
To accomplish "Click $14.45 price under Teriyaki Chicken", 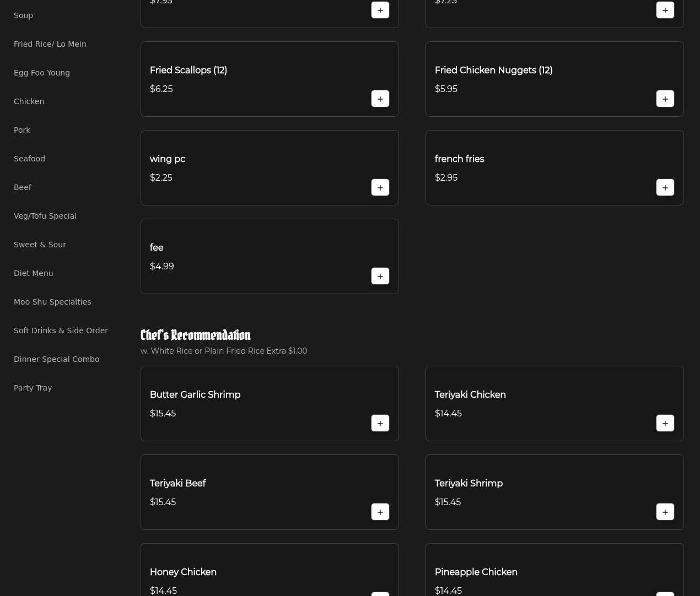I will [448, 413].
